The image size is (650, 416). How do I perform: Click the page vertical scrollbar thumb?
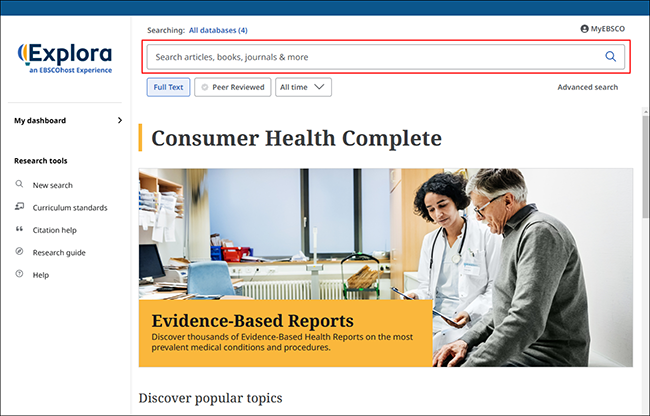[x=645, y=166]
